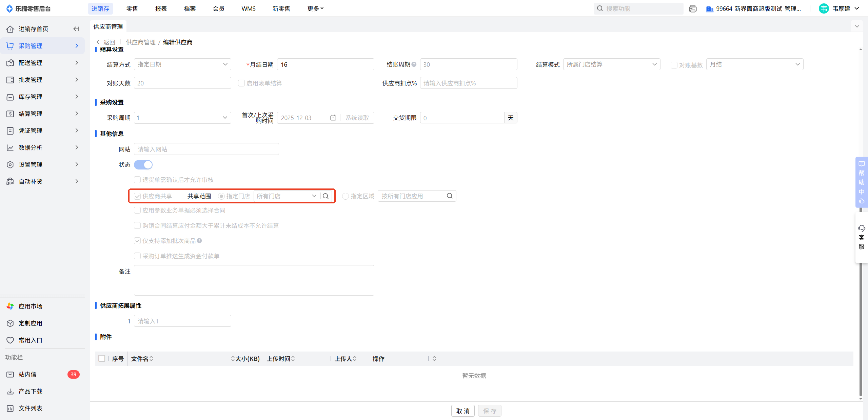Open the 结算方式 dropdown
Viewport: 868px width, 420px height.
pyautogui.click(x=182, y=64)
